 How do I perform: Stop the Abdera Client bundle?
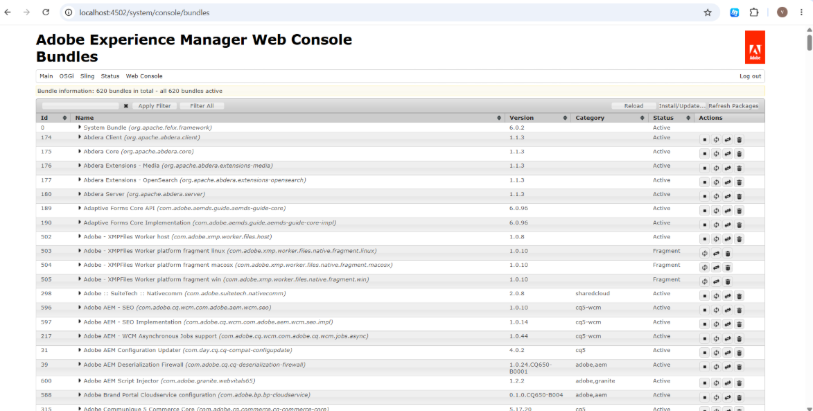704,140
